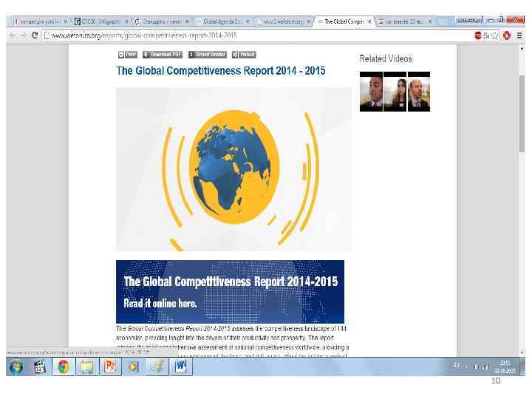The image size is (532, 399).
Task: Reload the page with the refresh icon
Action: click(34, 35)
